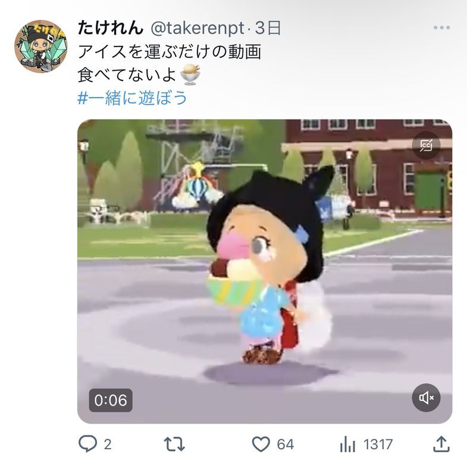
Task: Click the ice cream emoji in the tweet
Action: coord(190,75)
